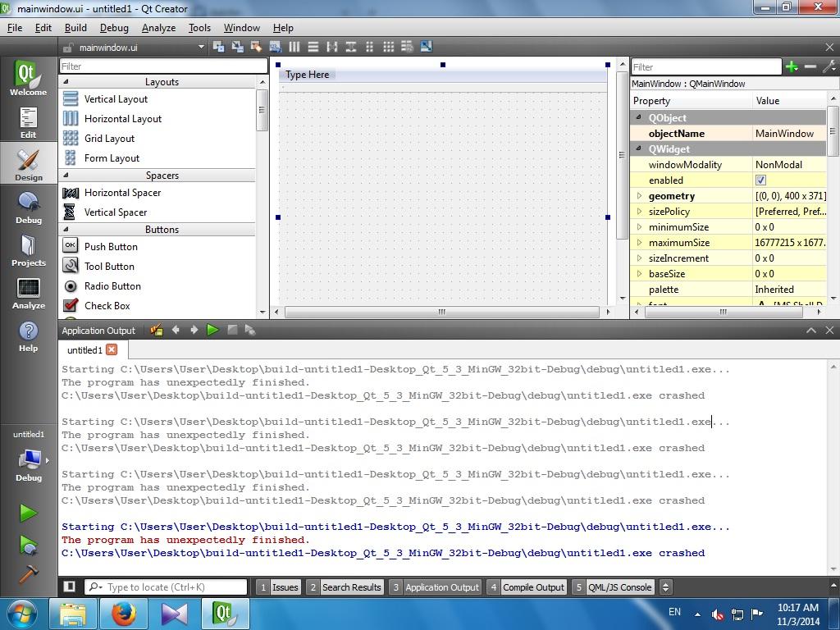This screenshot has width=840, height=630.
Task: Click the Edit Widgets toolbar icon
Action: 218,47
